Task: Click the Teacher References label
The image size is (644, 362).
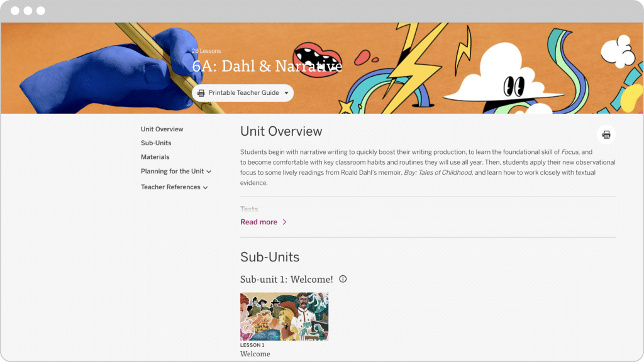Action: point(170,187)
